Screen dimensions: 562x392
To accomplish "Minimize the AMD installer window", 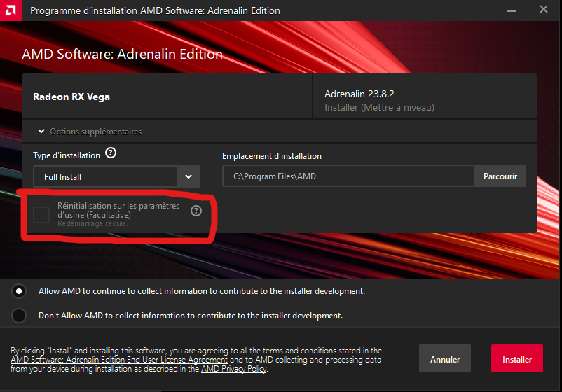I will 512,10.
